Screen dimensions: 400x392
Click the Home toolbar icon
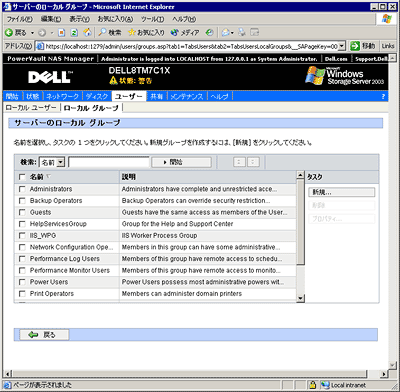pos(87,32)
